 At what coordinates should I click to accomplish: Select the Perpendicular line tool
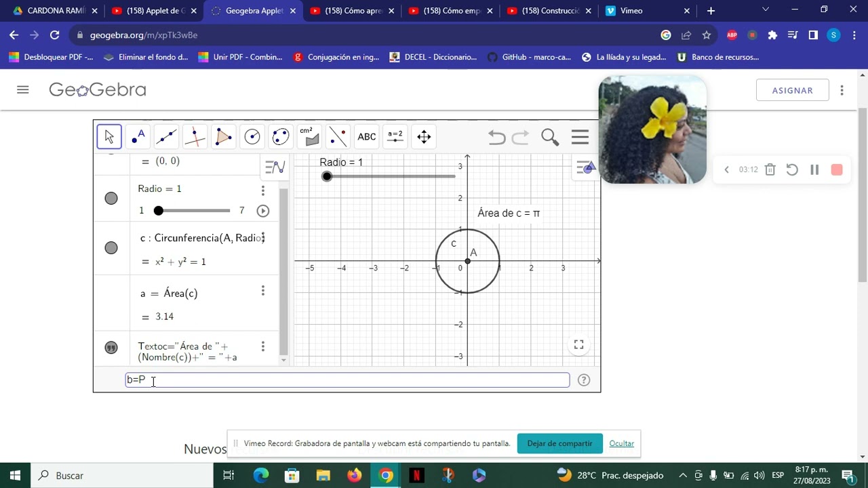(195, 137)
